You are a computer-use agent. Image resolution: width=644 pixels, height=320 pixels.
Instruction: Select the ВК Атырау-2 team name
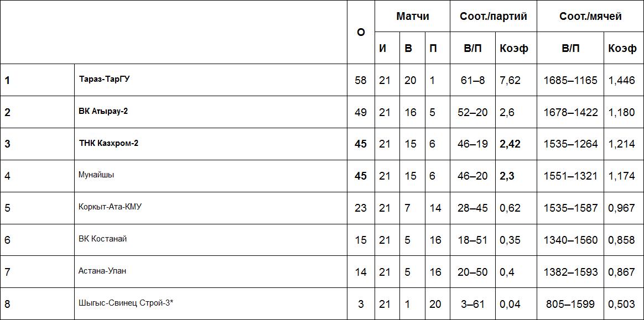(103, 111)
